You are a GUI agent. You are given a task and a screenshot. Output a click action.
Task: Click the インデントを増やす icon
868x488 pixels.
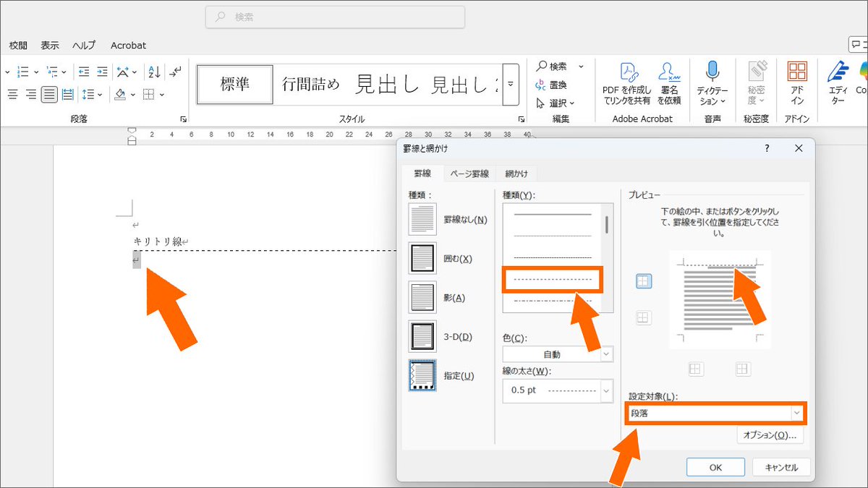[101, 71]
